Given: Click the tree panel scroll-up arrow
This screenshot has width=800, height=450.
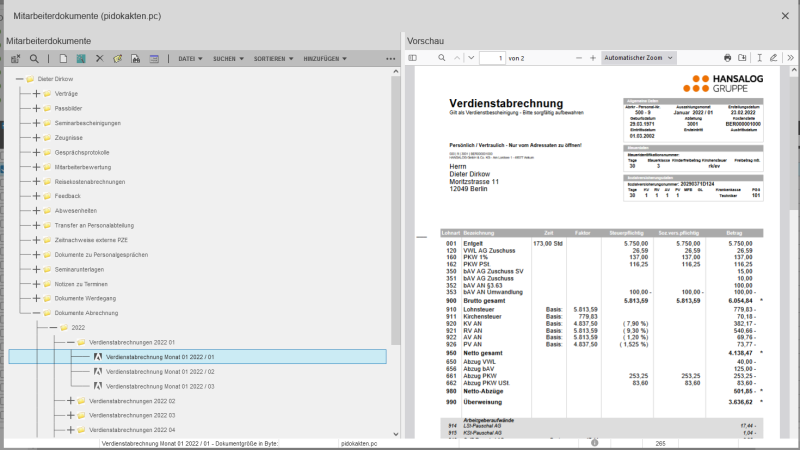Looking at the screenshot, I should coord(396,72).
